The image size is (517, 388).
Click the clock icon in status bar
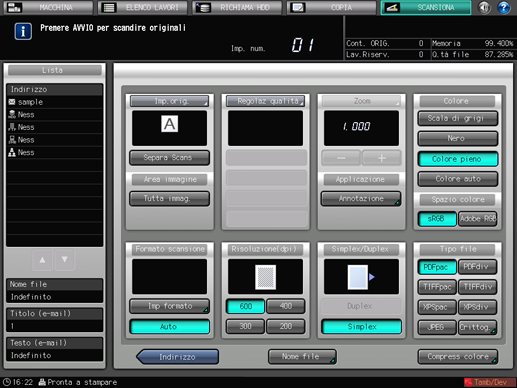point(7,382)
